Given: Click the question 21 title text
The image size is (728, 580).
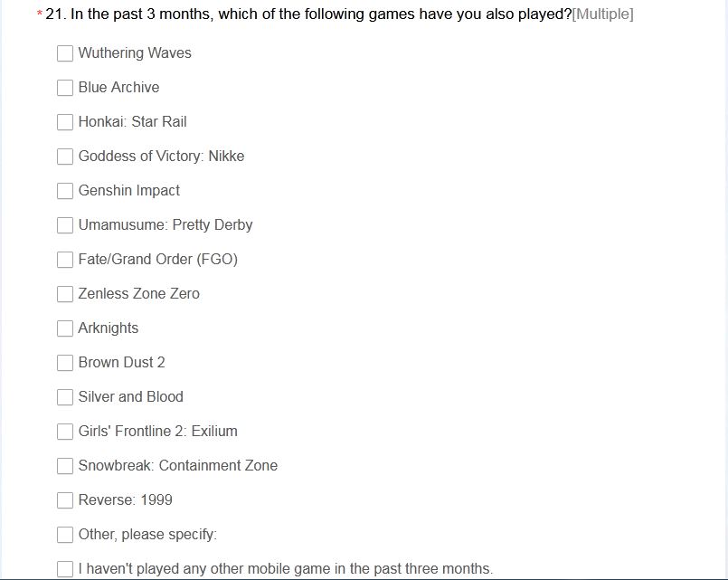Looking at the screenshot, I should [308, 14].
